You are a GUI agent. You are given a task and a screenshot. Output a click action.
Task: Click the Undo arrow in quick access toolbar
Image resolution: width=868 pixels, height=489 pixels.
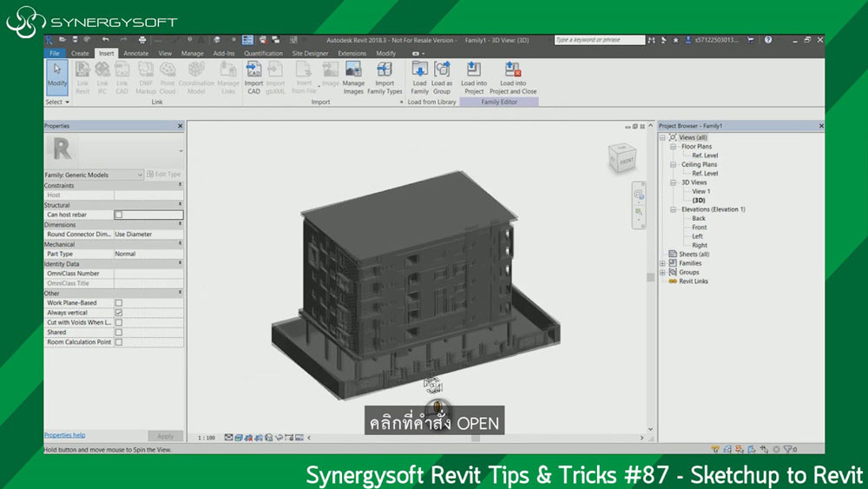pyautogui.click(x=105, y=39)
